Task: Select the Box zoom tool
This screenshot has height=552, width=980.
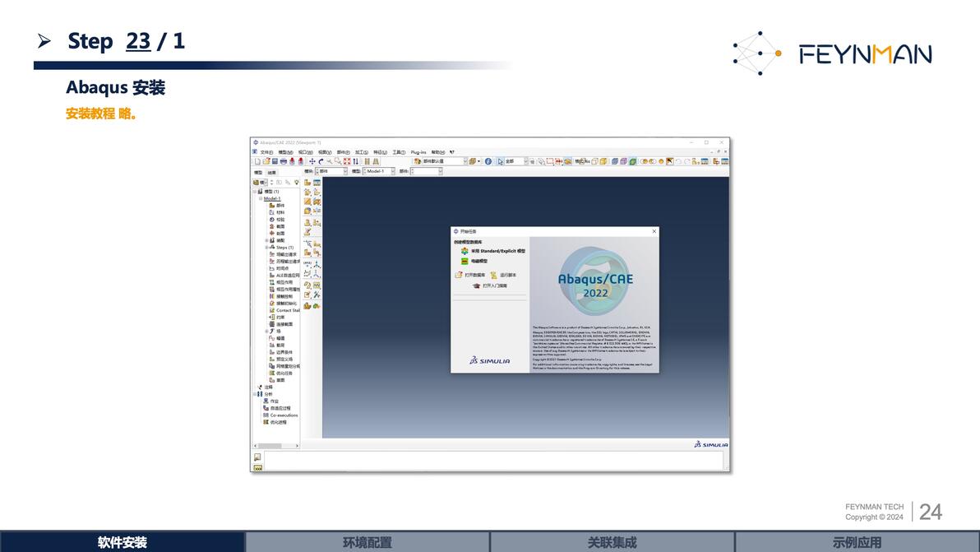Action: click(x=338, y=161)
